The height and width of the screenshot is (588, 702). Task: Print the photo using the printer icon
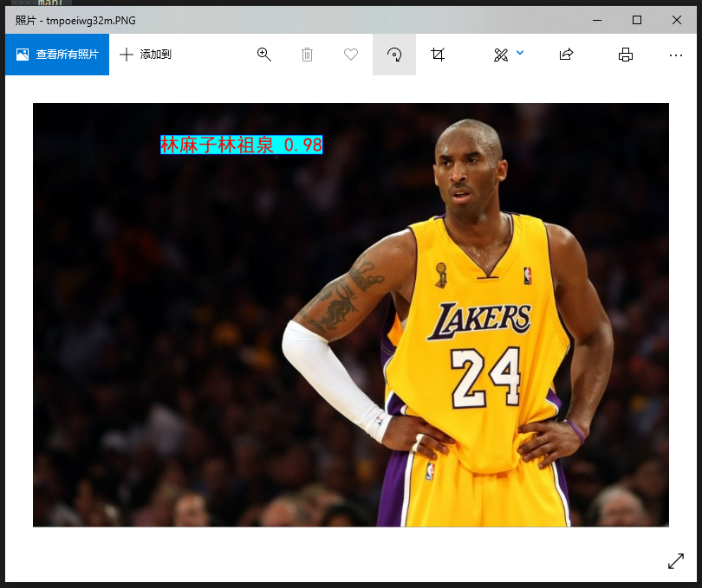(625, 54)
